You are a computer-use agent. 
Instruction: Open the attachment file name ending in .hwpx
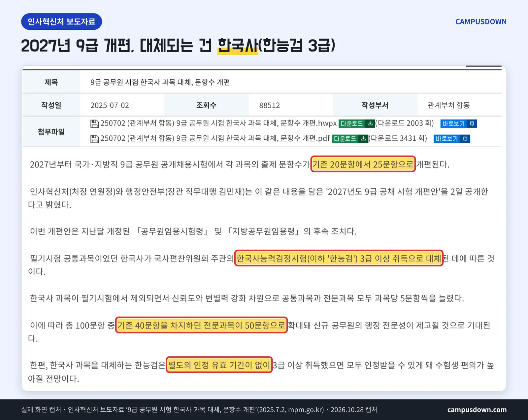click(x=218, y=123)
